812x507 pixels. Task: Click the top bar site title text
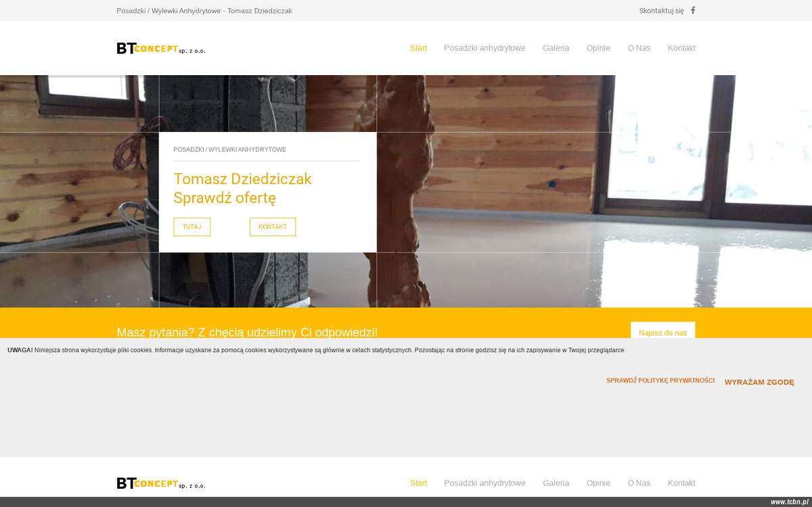(x=204, y=11)
